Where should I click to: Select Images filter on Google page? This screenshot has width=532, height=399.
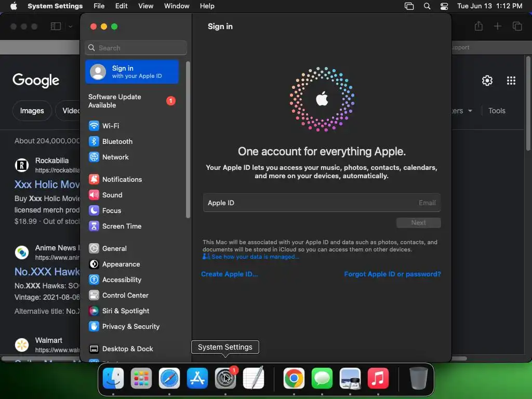32,111
